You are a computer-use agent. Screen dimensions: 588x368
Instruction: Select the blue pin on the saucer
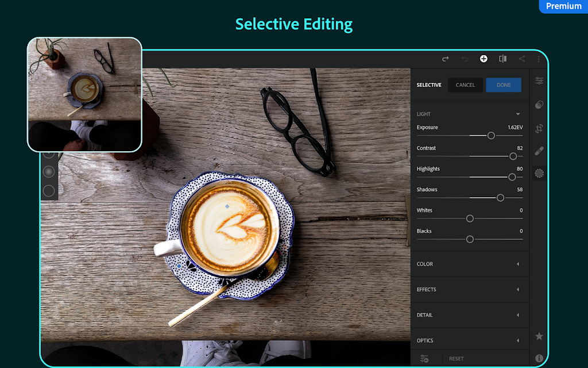(x=179, y=266)
